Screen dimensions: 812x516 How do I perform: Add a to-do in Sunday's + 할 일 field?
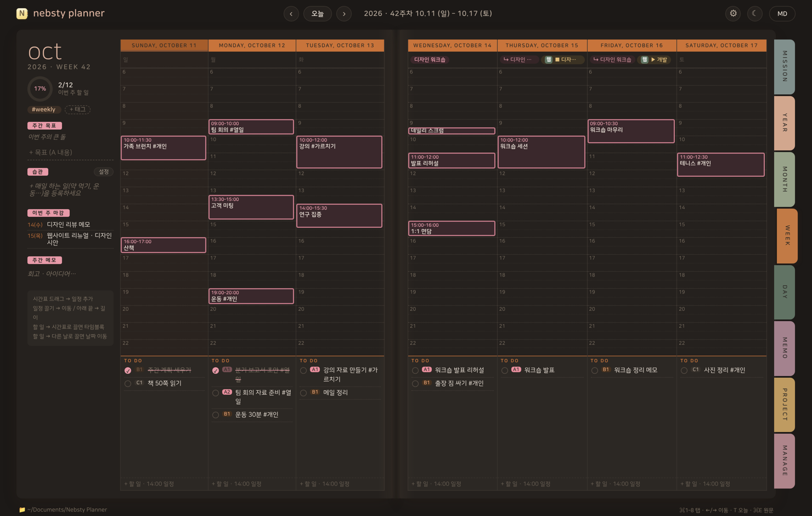tap(164, 484)
